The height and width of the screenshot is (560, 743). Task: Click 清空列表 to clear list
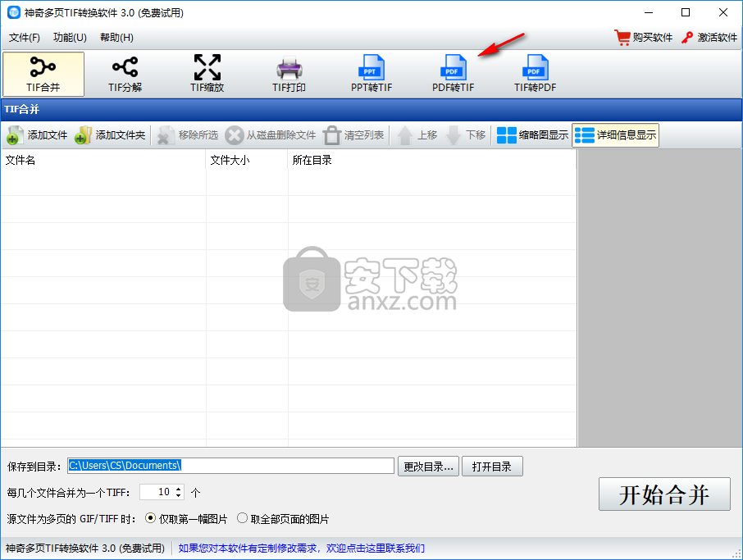point(353,135)
